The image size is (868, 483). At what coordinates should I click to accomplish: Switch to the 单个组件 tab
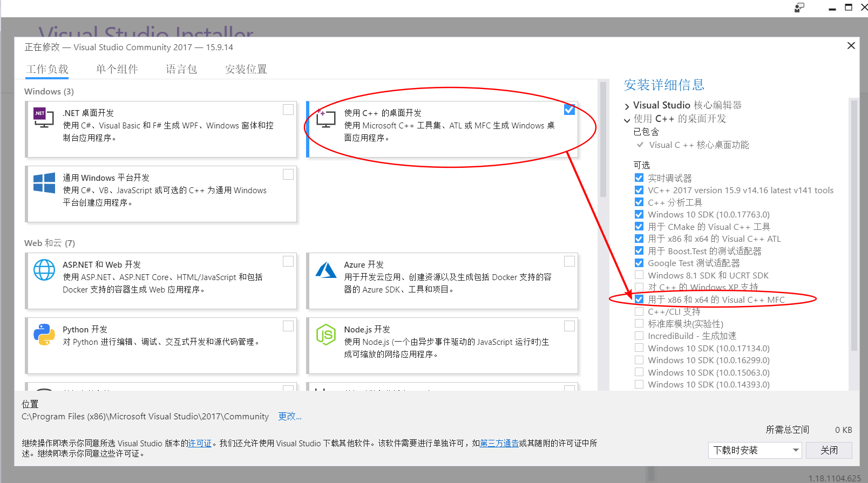coord(117,69)
